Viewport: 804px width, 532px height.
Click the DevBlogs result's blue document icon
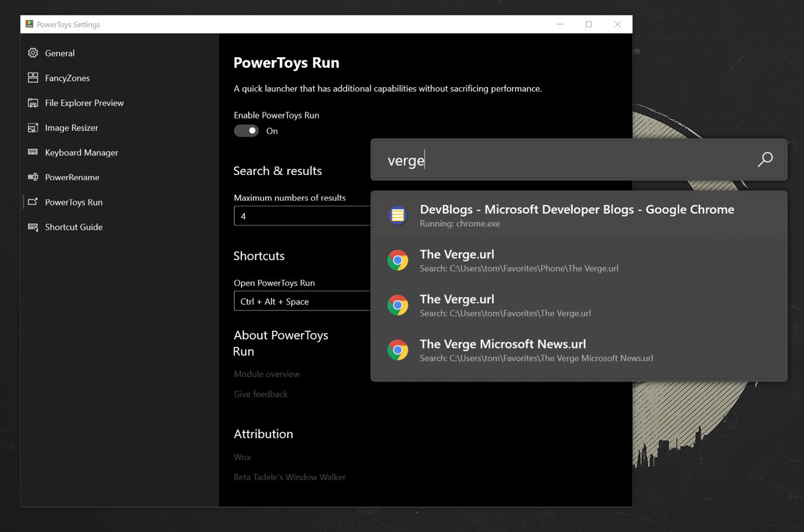(x=398, y=215)
